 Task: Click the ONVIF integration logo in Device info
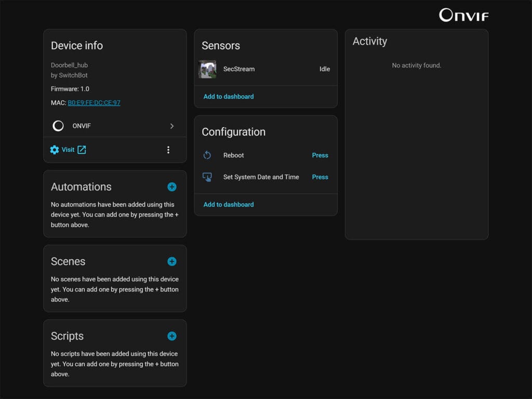pos(58,126)
